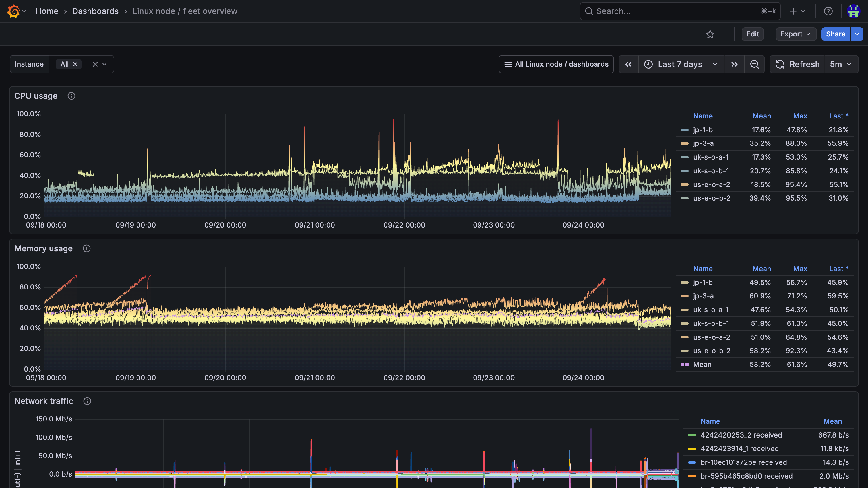Click the plus new-item icon

(x=793, y=11)
